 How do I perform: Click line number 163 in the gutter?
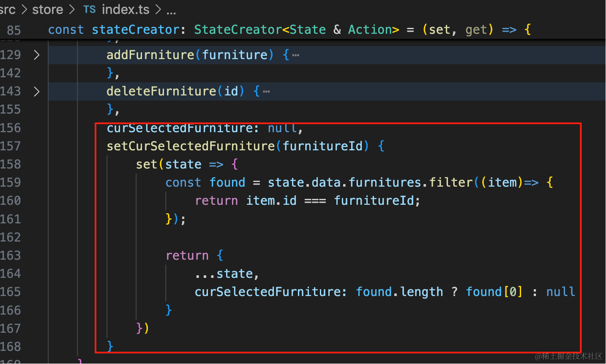11,255
